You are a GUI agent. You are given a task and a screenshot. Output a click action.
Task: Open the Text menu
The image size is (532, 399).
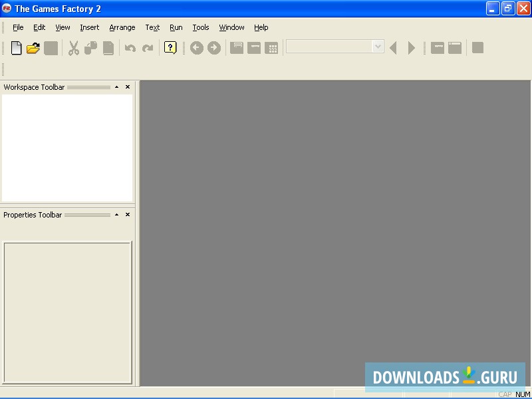[x=152, y=27]
